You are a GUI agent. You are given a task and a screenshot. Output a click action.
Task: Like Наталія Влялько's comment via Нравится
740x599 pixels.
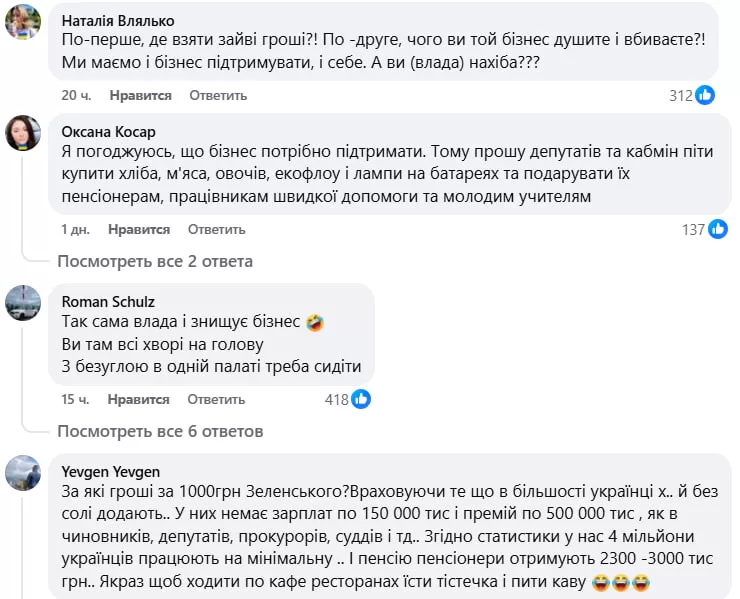coord(140,96)
